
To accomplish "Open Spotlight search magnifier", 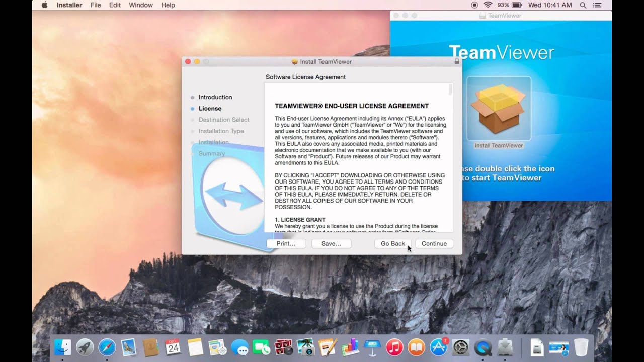I will 583,5.
